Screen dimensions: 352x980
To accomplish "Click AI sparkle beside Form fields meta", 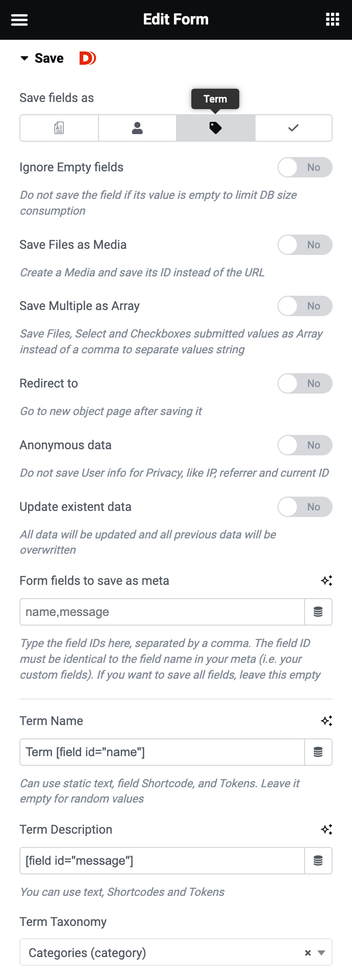I will [326, 580].
